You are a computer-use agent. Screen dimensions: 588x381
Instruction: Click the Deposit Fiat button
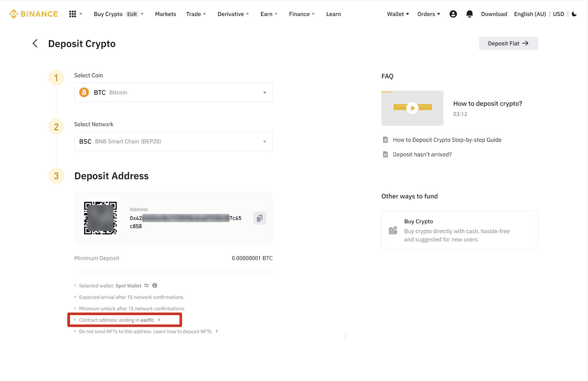coord(508,43)
